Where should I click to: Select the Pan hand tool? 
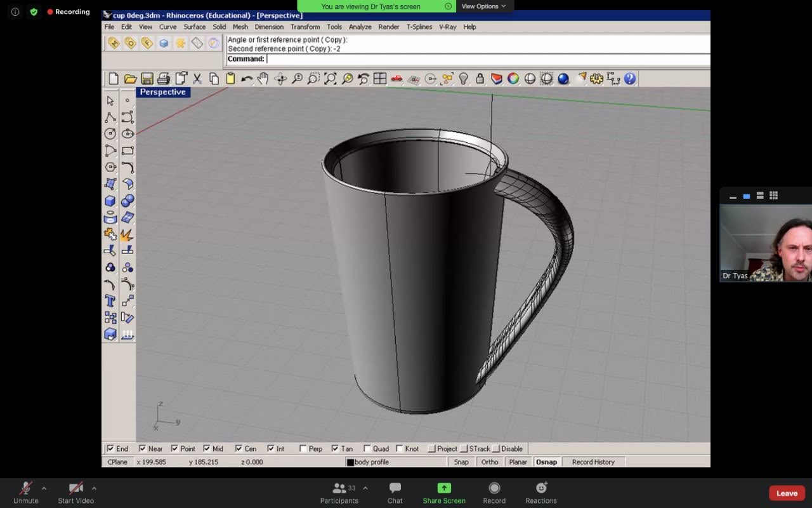(263, 79)
